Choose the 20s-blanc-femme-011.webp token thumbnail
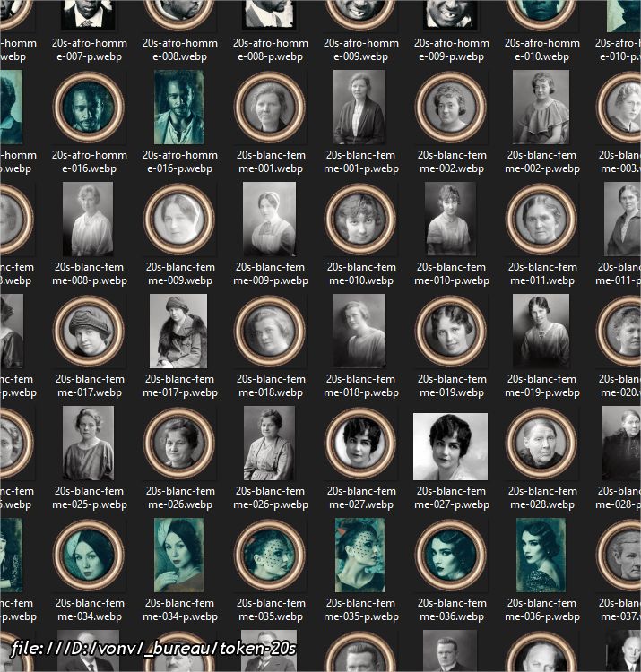 click(x=541, y=219)
